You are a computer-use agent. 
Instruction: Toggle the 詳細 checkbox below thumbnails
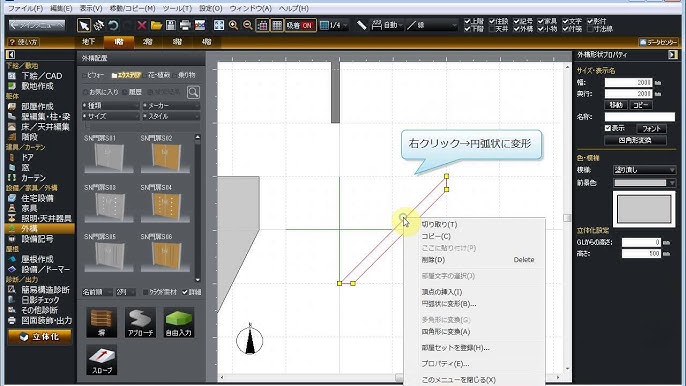tap(185, 292)
